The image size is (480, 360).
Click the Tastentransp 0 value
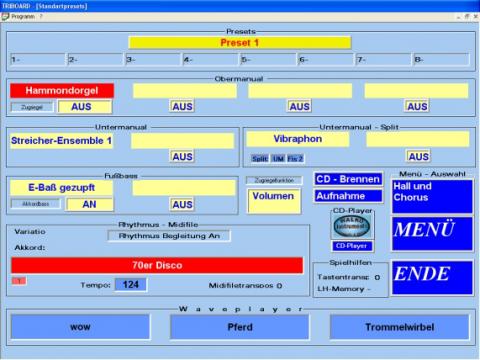pyautogui.click(x=377, y=277)
